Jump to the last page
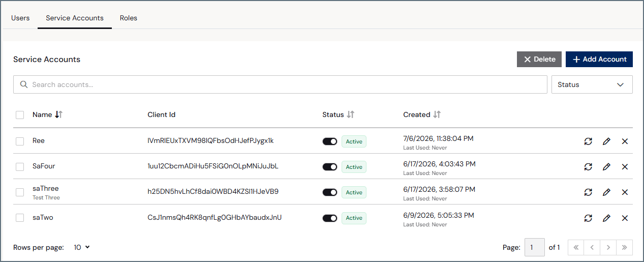This screenshot has height=262, width=644. pyautogui.click(x=625, y=248)
